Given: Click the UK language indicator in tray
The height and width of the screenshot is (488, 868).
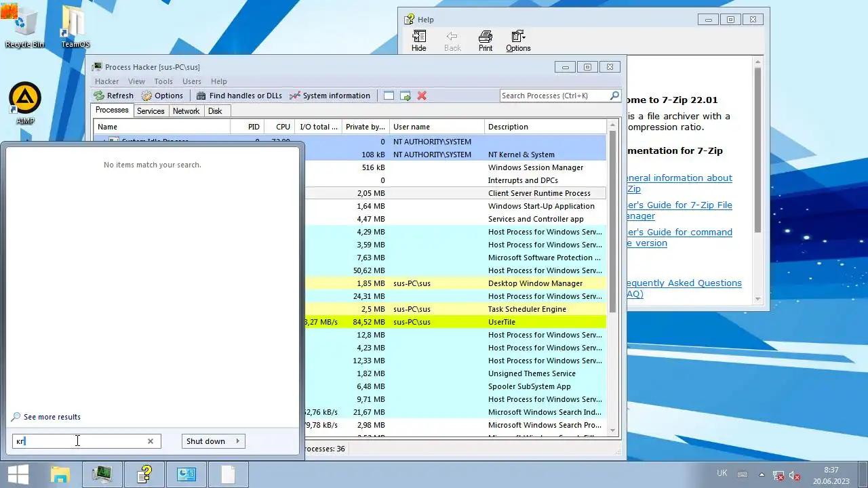Looking at the screenshot, I should pyautogui.click(x=722, y=472).
